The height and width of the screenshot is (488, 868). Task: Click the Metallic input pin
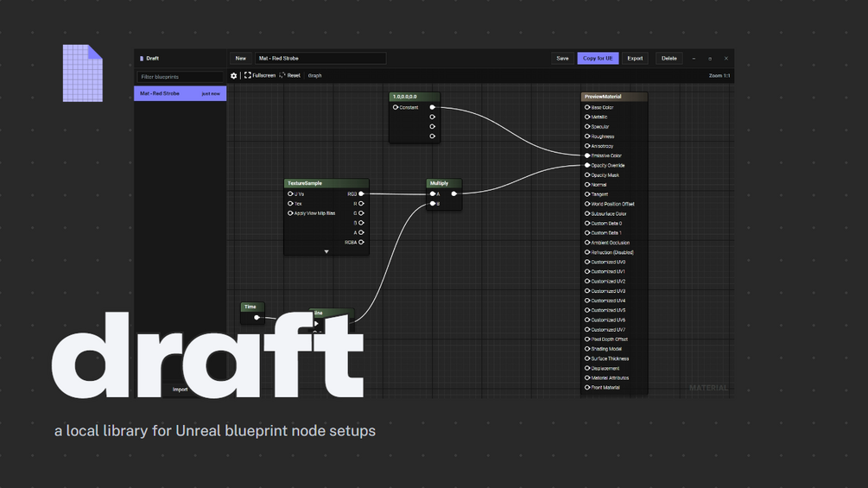pyautogui.click(x=587, y=117)
